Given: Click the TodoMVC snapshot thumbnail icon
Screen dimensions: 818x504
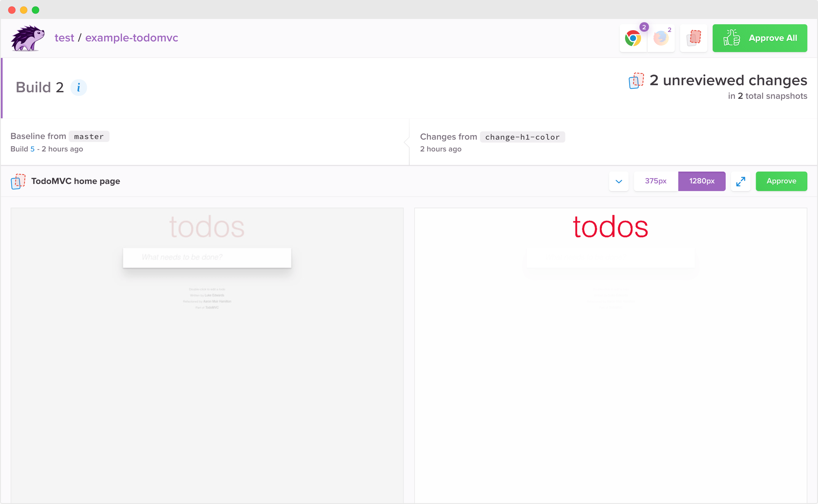Looking at the screenshot, I should pyautogui.click(x=19, y=181).
